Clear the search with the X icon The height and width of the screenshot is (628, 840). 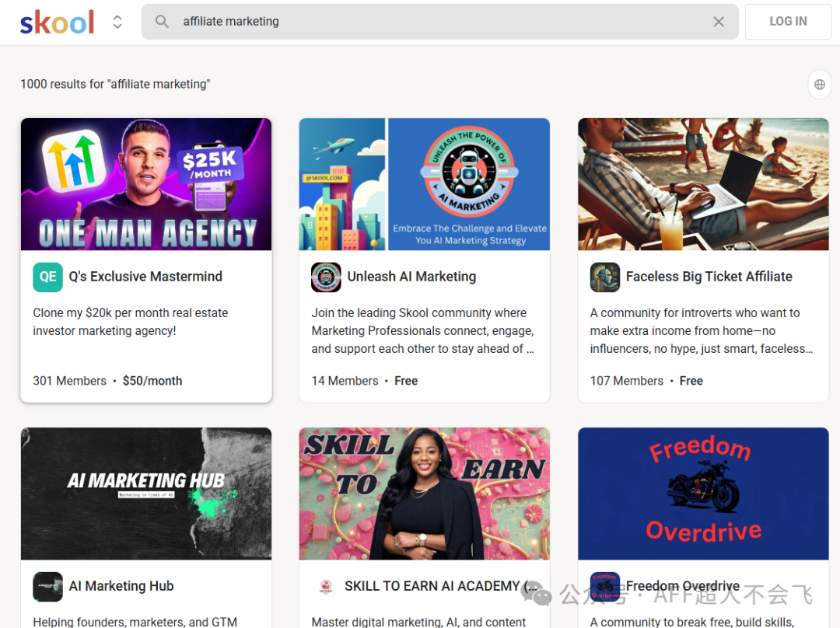tap(719, 22)
